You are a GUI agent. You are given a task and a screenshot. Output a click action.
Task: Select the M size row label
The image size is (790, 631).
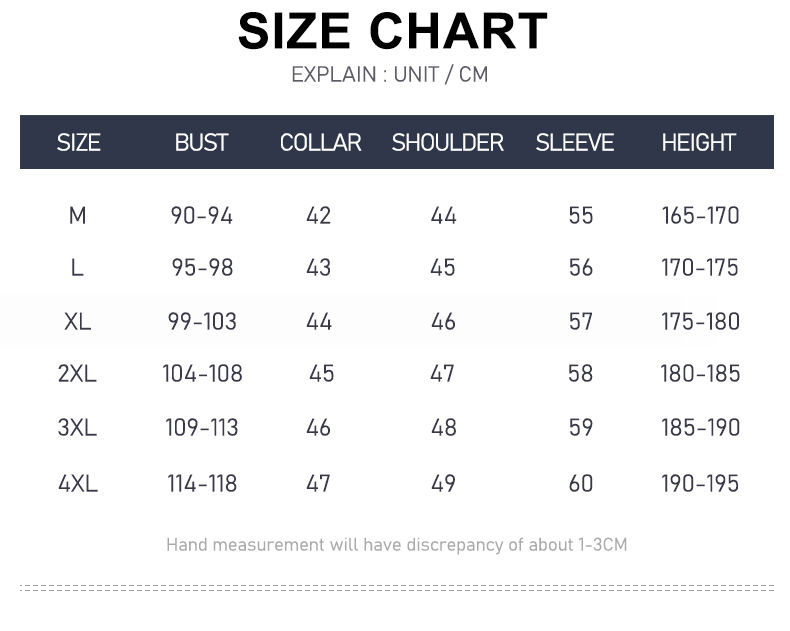click(x=77, y=215)
